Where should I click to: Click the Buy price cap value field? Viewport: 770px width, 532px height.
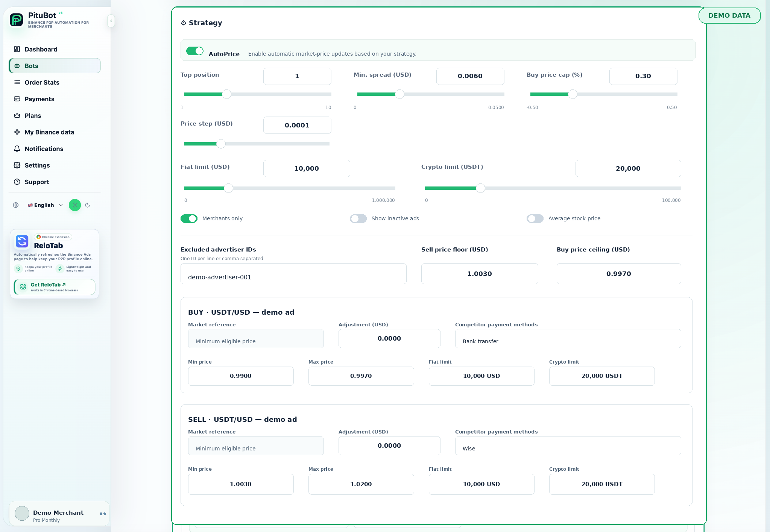coord(643,76)
